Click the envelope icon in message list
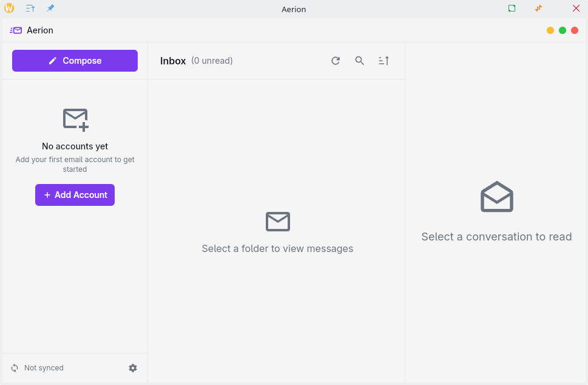This screenshot has width=588, height=385. coord(277,222)
